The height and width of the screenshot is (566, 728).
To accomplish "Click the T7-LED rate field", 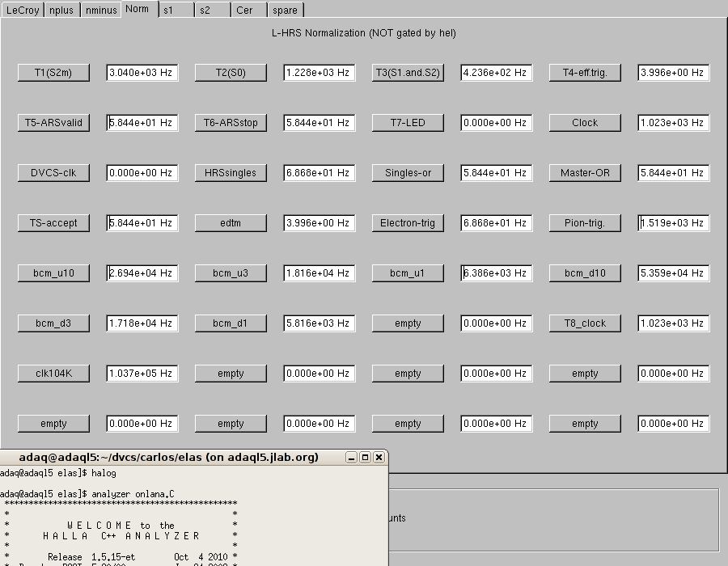I will click(497, 123).
